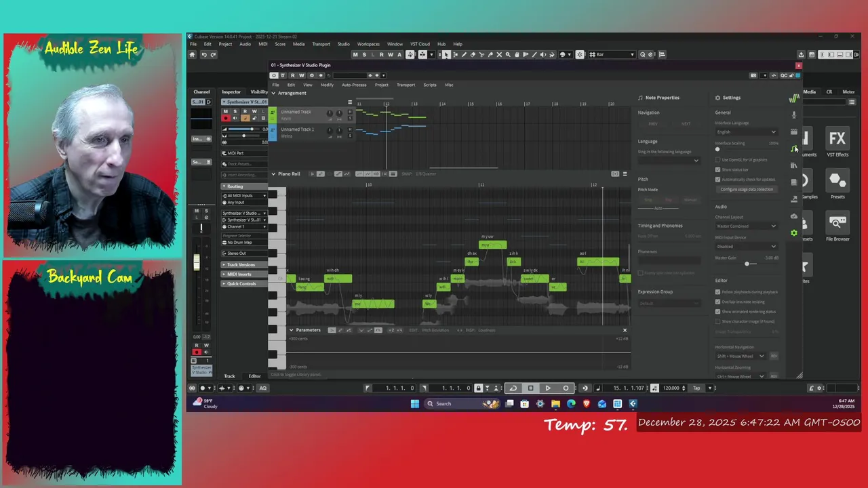This screenshot has width=868, height=488.
Task: Open the music note panel icon
Action: (794, 148)
